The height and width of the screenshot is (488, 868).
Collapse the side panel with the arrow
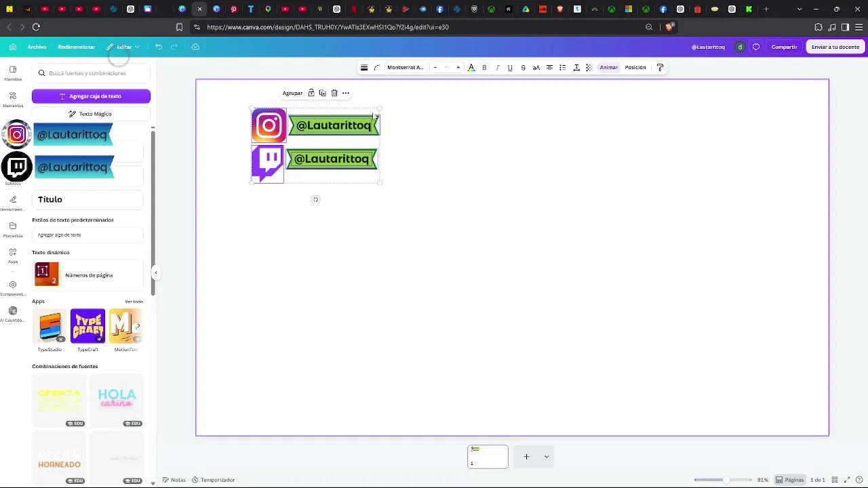[156, 273]
